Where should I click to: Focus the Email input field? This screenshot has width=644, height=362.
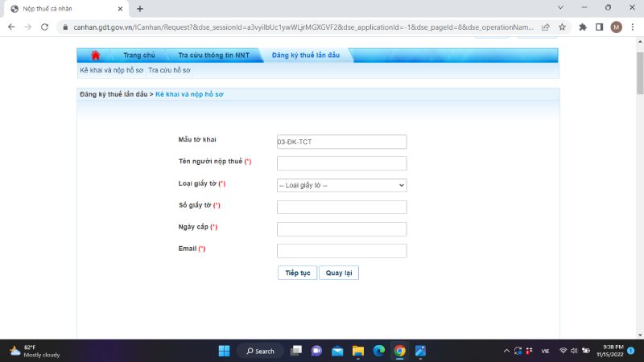click(x=341, y=251)
